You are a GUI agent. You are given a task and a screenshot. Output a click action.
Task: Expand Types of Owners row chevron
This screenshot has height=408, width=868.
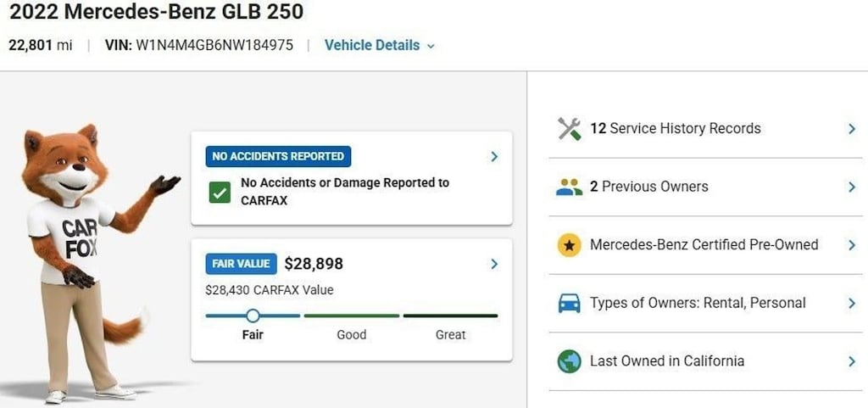(852, 303)
